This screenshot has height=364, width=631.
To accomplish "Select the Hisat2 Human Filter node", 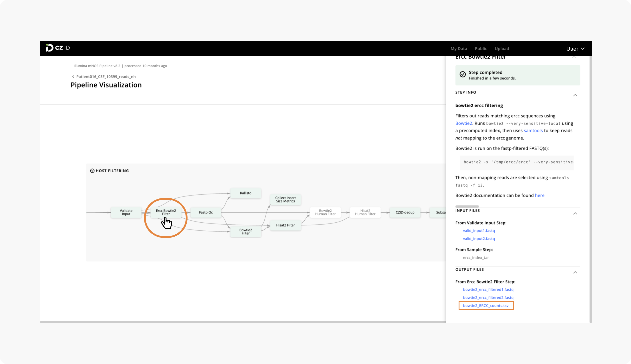I will (365, 212).
